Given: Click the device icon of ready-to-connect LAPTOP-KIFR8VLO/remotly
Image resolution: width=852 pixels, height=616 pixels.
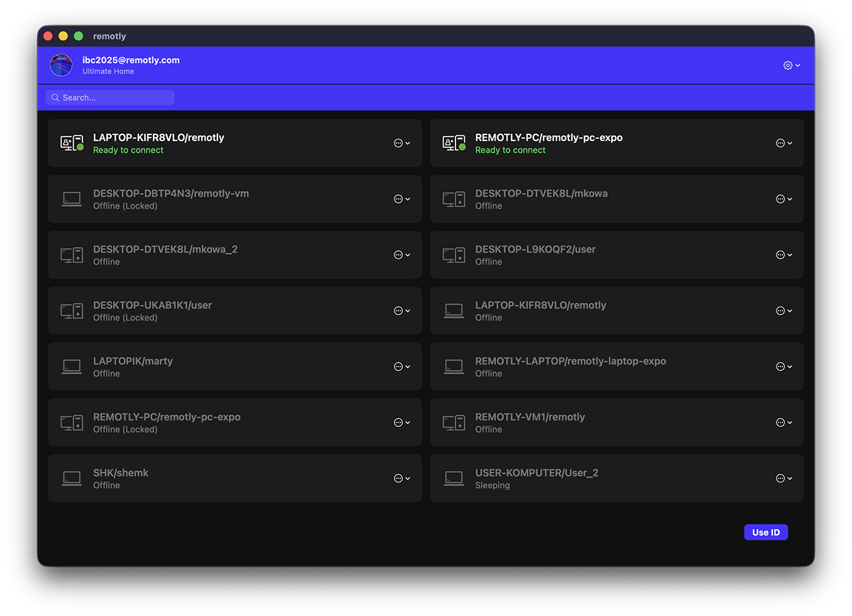Looking at the screenshot, I should (x=72, y=143).
